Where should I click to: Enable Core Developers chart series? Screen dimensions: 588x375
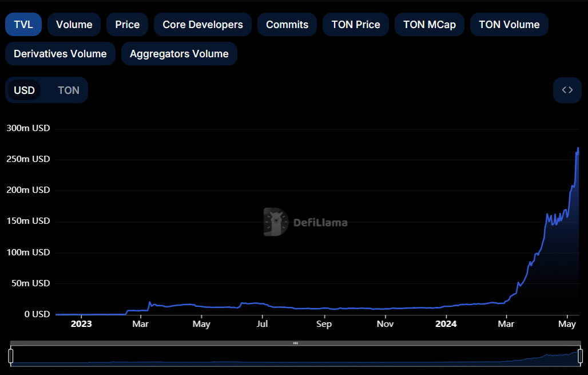202,25
